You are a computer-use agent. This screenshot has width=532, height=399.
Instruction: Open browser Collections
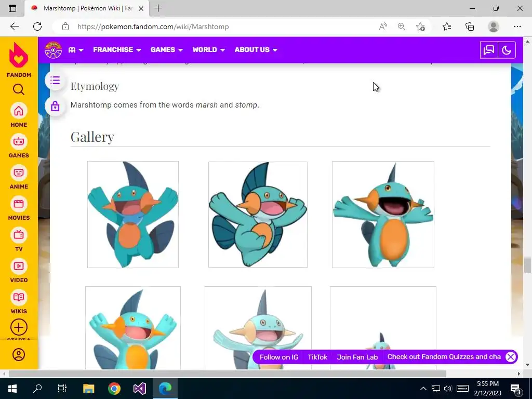coord(470,26)
